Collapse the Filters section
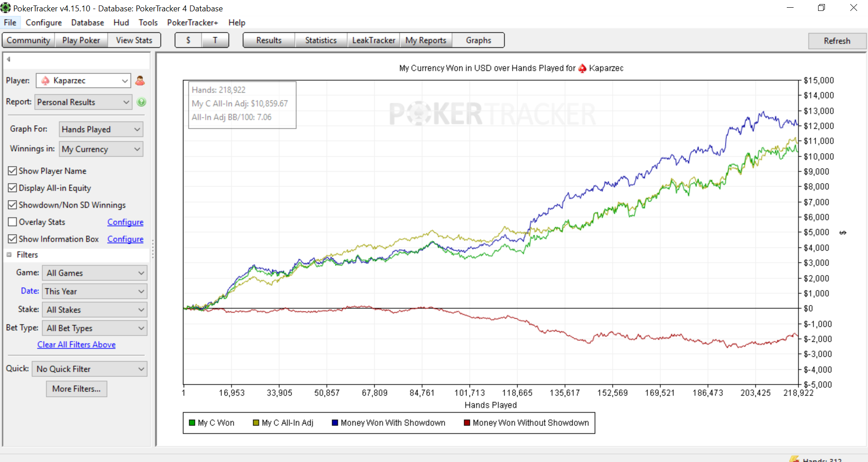The image size is (868, 462). pyautogui.click(x=9, y=255)
